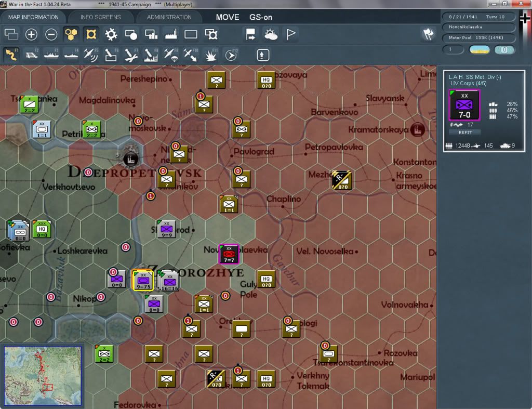Select the HQ counter near Guly Pole
The image size is (532, 409).
coord(266,280)
